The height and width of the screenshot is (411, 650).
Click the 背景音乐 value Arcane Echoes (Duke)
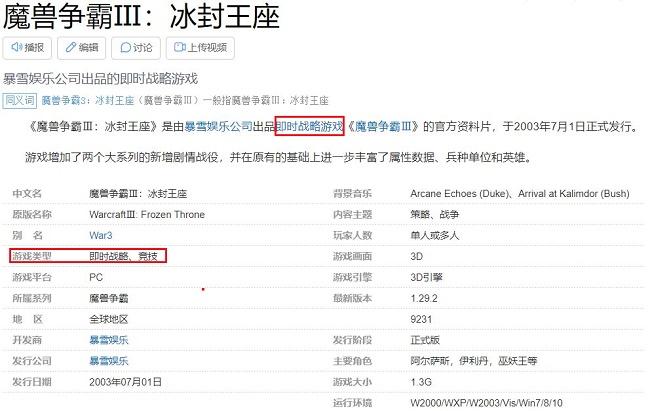click(x=459, y=194)
